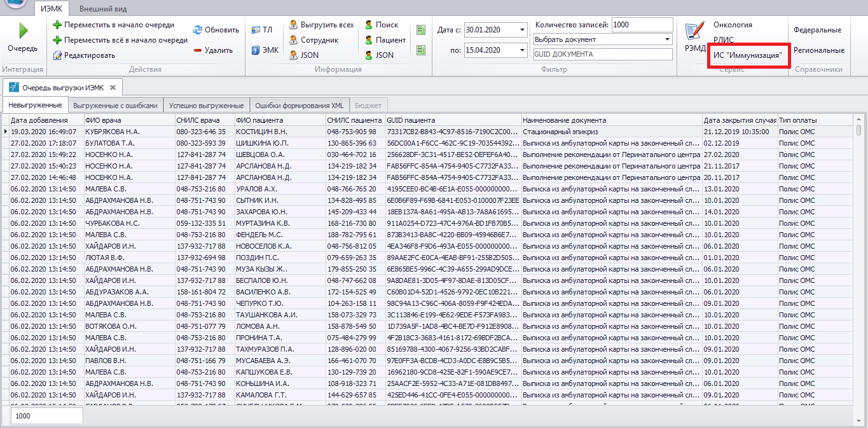The height and width of the screenshot is (428, 868).
Task: Click the red Удалить delete icon
Action: click(198, 50)
